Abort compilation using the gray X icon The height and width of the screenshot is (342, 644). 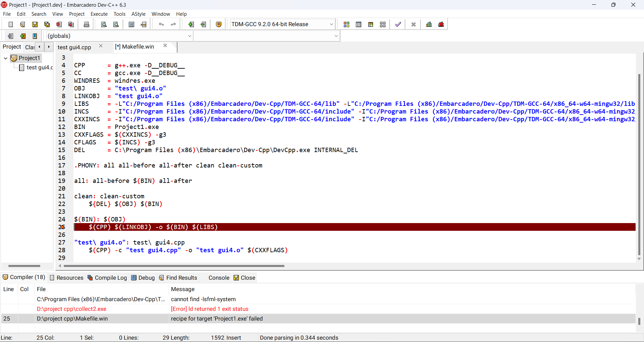tap(413, 24)
